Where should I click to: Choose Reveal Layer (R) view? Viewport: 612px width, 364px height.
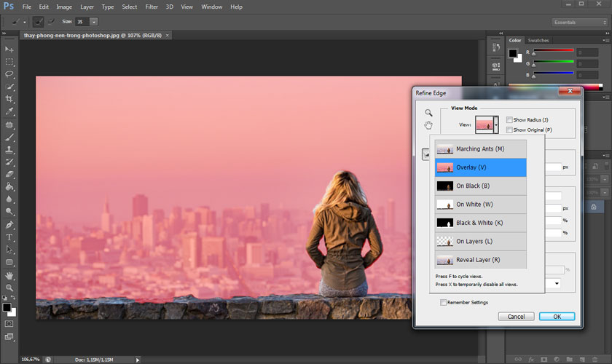pyautogui.click(x=480, y=260)
